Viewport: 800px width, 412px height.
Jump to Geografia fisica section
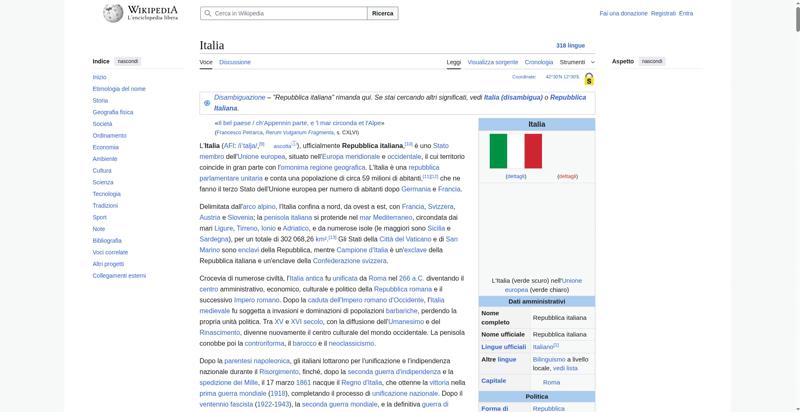tap(113, 112)
